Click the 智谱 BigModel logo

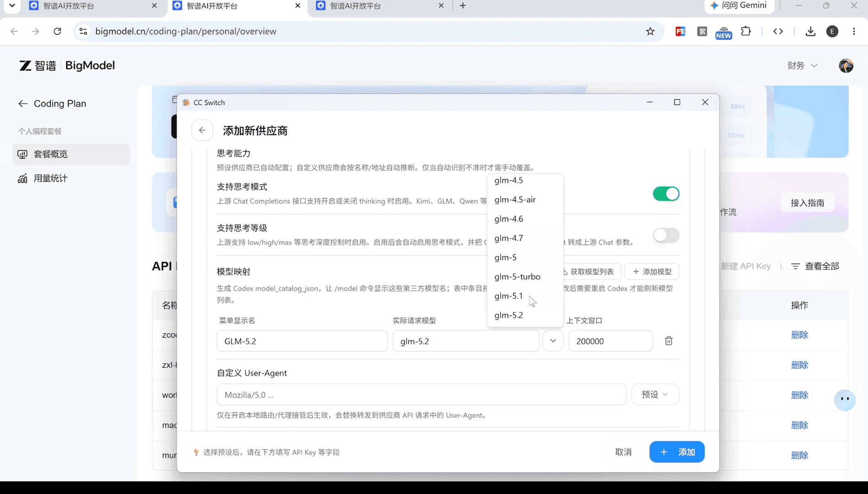click(x=67, y=65)
